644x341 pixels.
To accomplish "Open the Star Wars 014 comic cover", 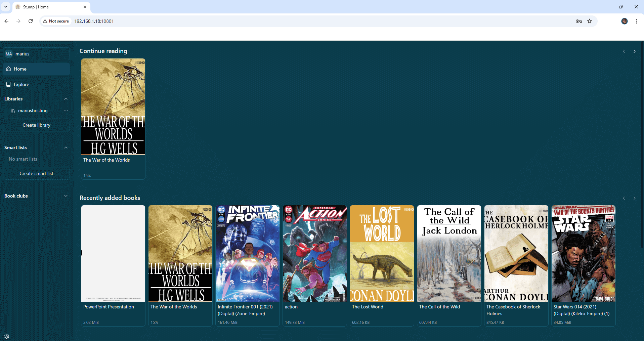I will pos(584,254).
